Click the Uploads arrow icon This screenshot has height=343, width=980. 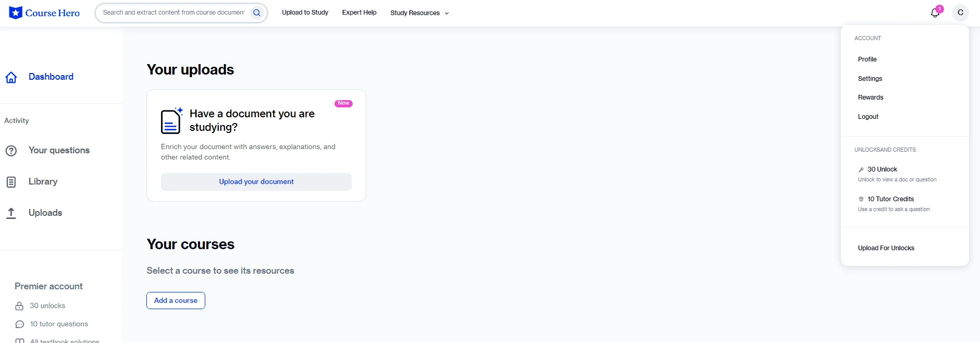coord(11,213)
